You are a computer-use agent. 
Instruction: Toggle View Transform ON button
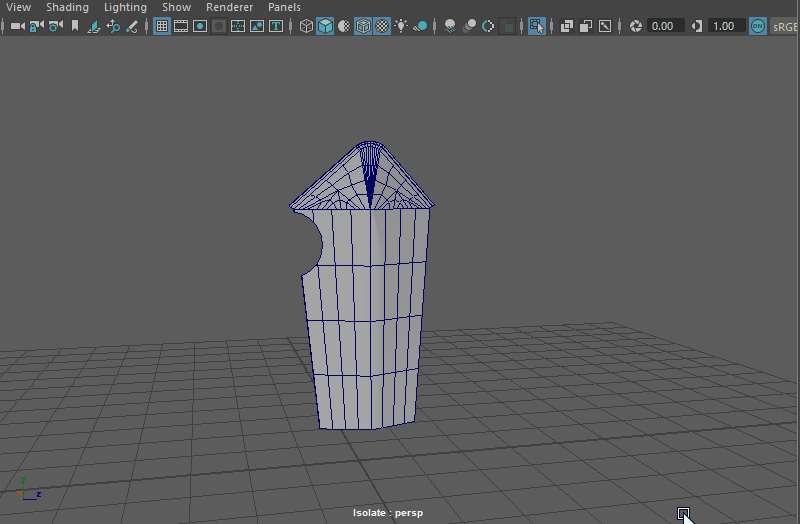(758, 26)
